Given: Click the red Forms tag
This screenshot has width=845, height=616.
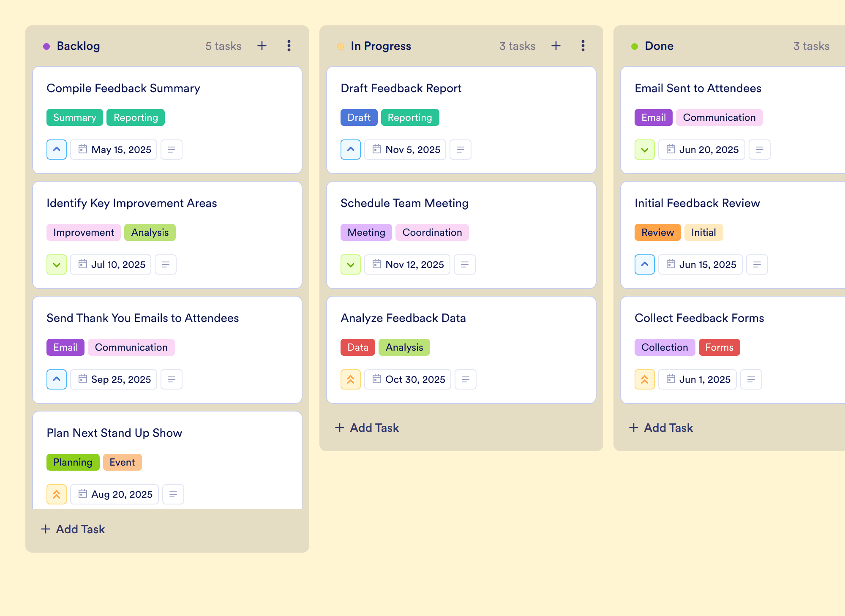Looking at the screenshot, I should [x=720, y=347].
